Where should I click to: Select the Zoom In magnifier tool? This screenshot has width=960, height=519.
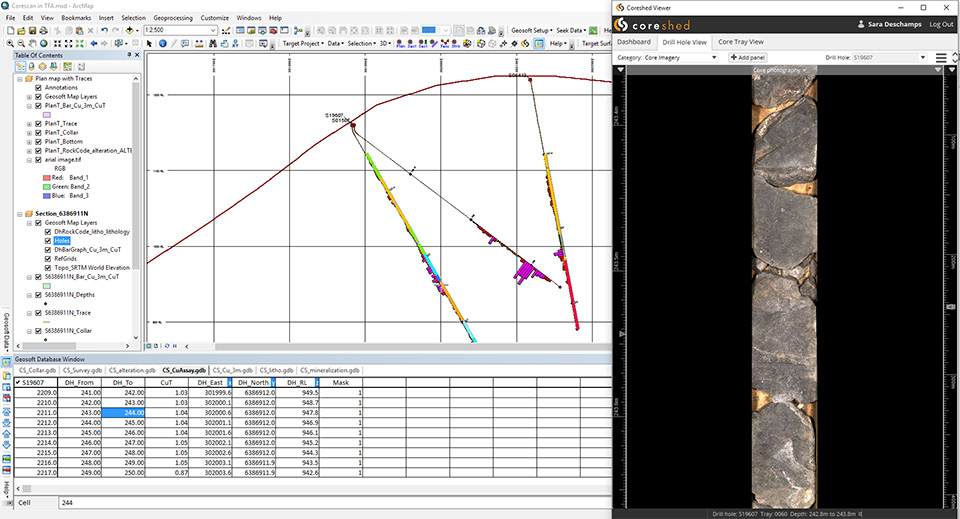[x=9, y=43]
